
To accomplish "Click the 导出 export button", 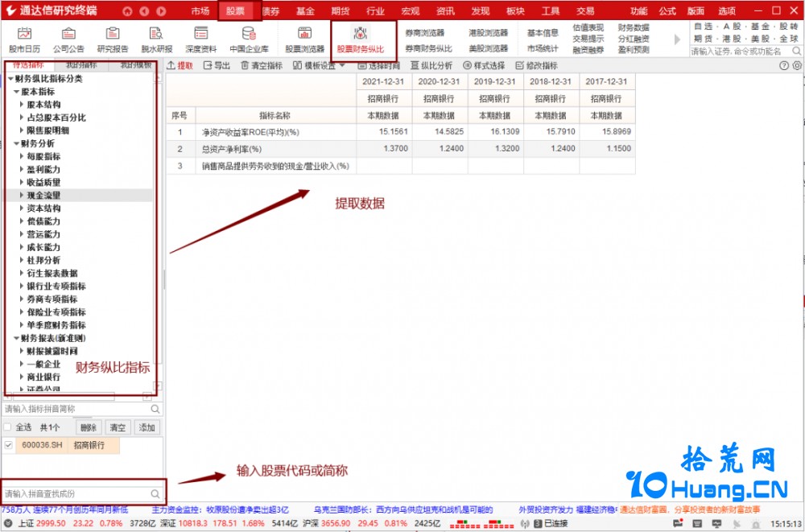I will click(217, 66).
